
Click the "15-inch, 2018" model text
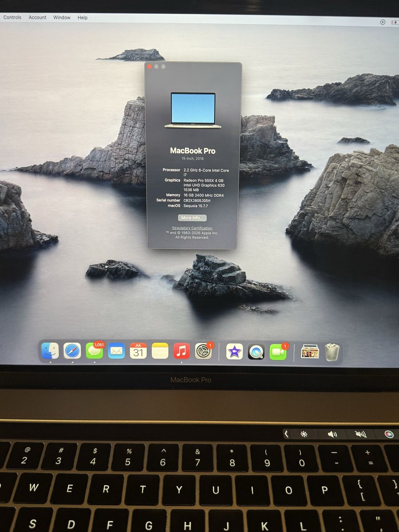(192, 158)
